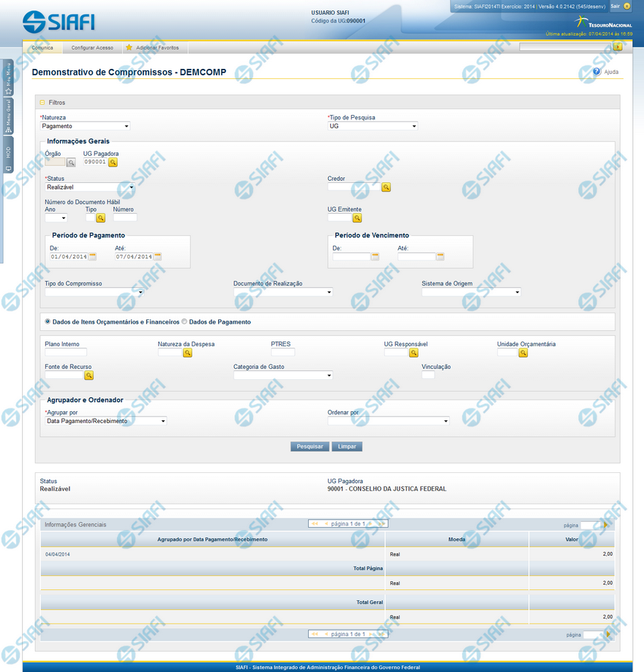
Task: Open the Ajuda help icon
Action: (597, 72)
